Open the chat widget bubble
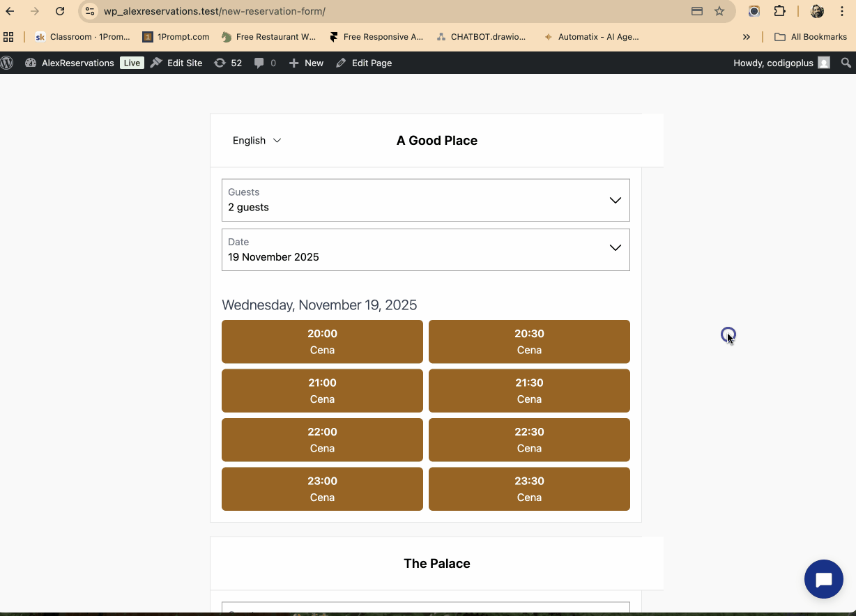This screenshot has width=856, height=616. 823,579
